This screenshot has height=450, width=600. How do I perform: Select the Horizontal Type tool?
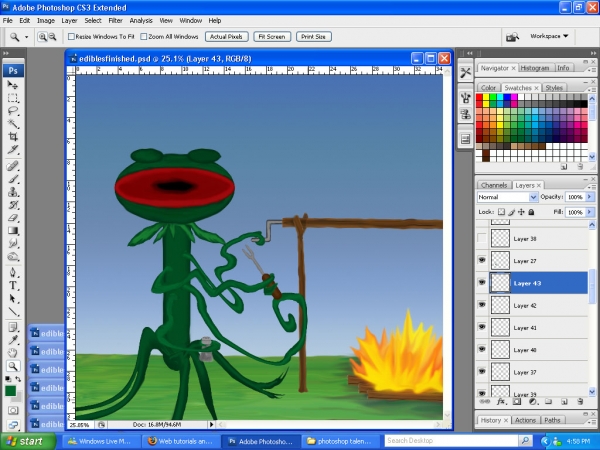click(x=13, y=285)
